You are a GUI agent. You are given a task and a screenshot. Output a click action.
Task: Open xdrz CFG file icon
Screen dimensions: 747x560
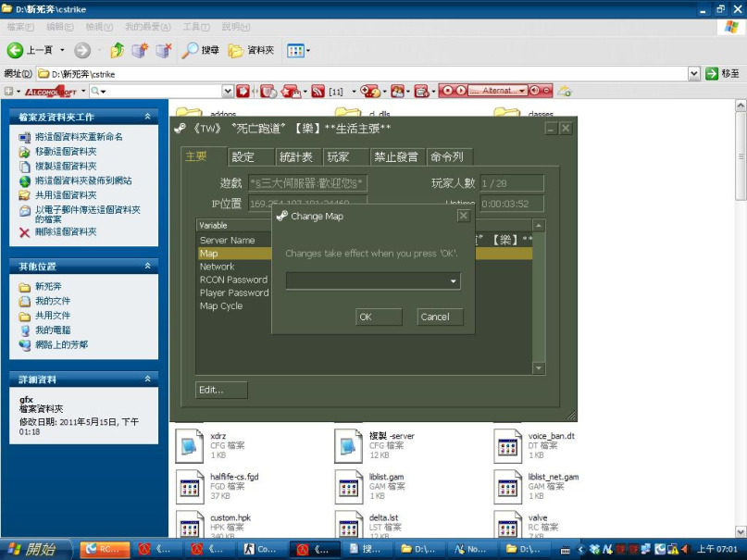click(190, 446)
